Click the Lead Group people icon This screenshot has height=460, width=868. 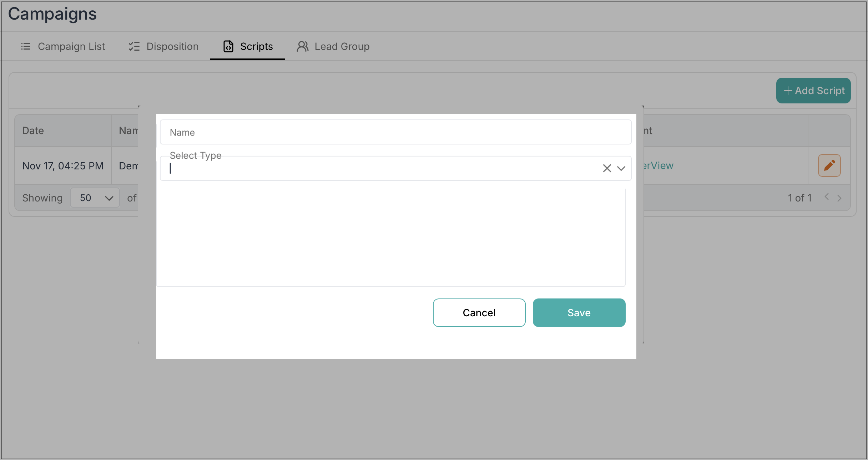pos(302,46)
